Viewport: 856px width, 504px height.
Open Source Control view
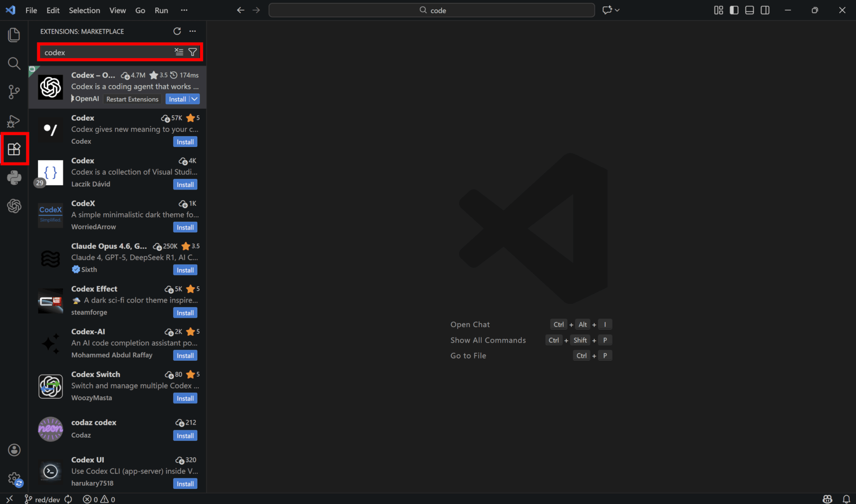(14, 92)
